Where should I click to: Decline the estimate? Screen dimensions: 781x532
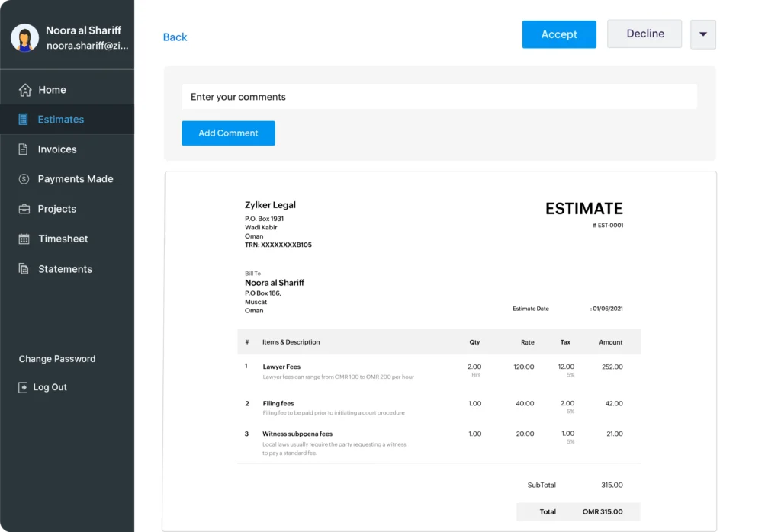point(644,34)
